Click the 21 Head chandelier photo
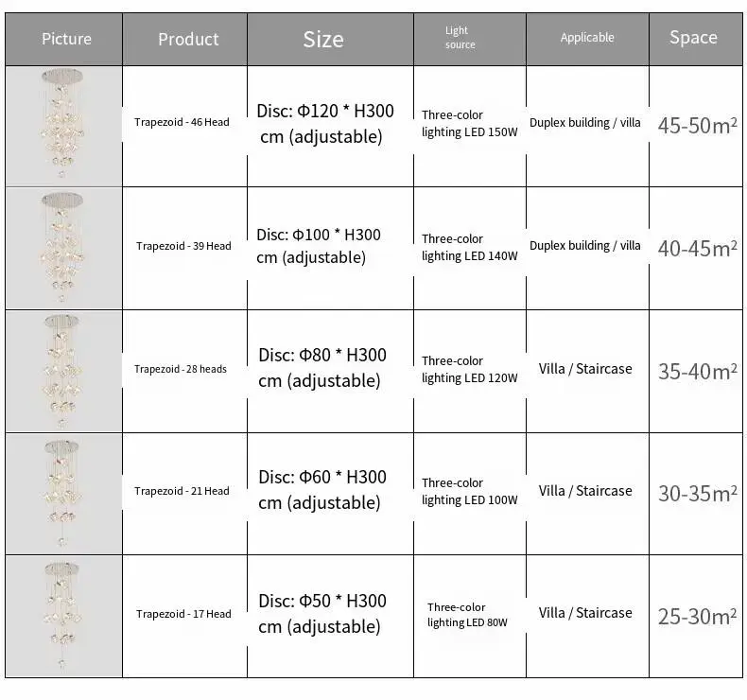747x700 pixels. click(64, 494)
